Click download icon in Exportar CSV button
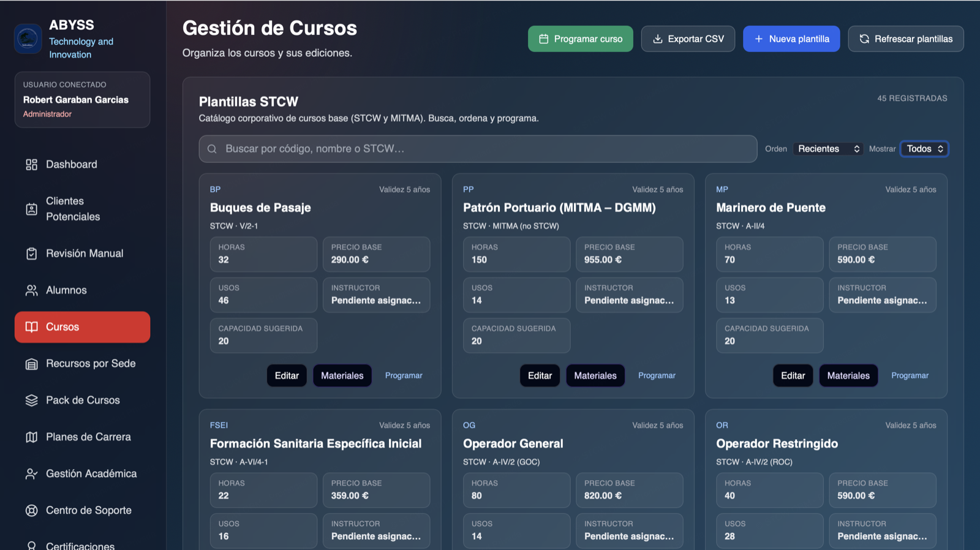 (657, 39)
